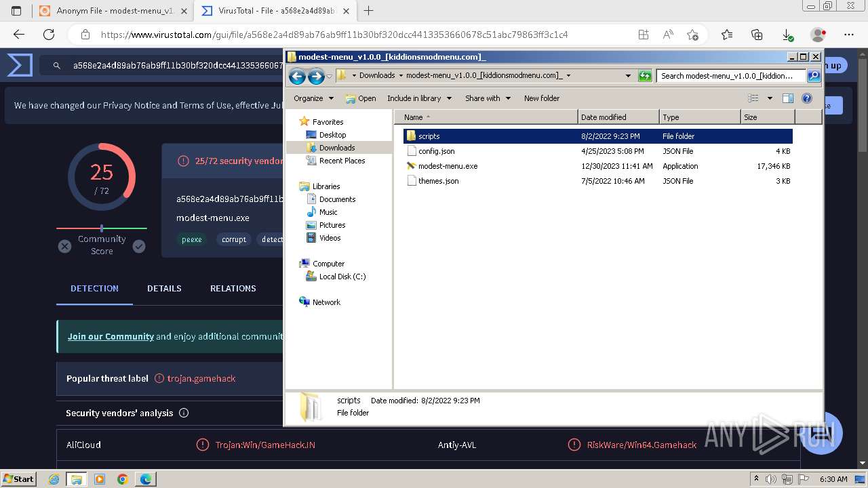
Task: Open Organize dropdown menu
Action: [x=313, y=98]
